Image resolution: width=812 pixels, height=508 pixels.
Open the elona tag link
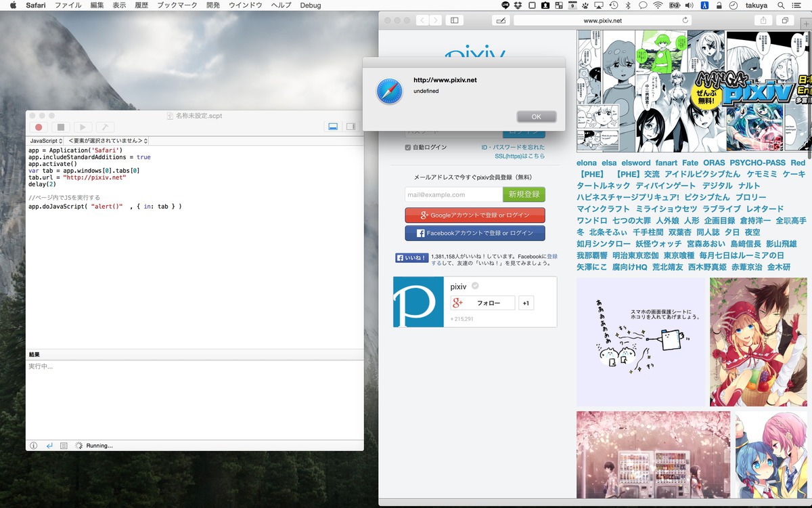[x=587, y=163]
